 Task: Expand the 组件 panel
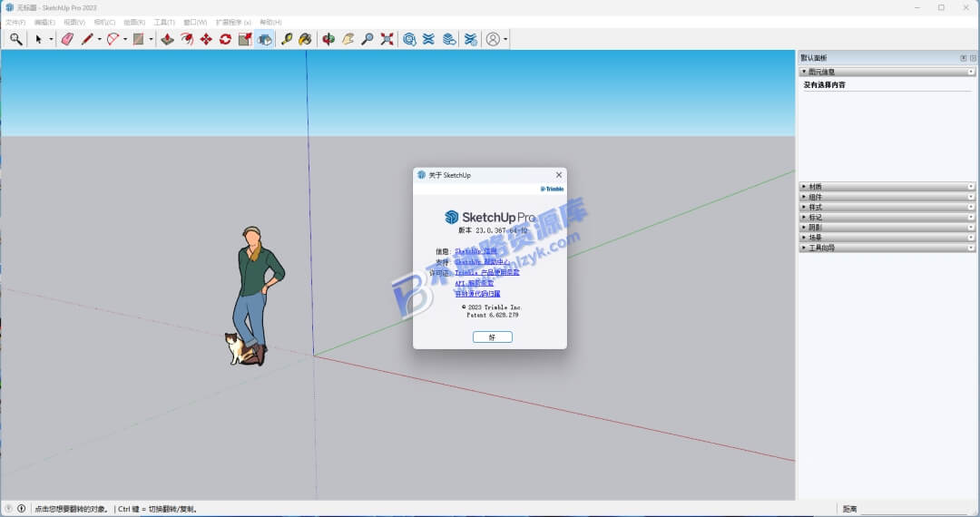click(x=887, y=197)
